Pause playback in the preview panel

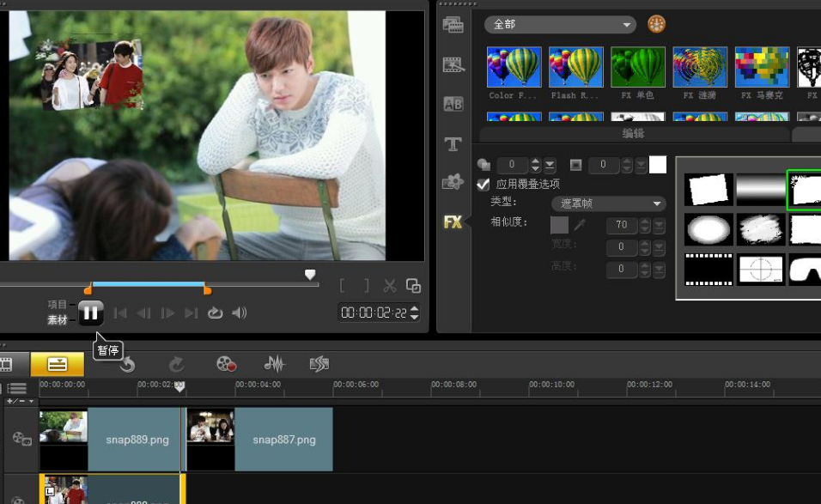91,313
